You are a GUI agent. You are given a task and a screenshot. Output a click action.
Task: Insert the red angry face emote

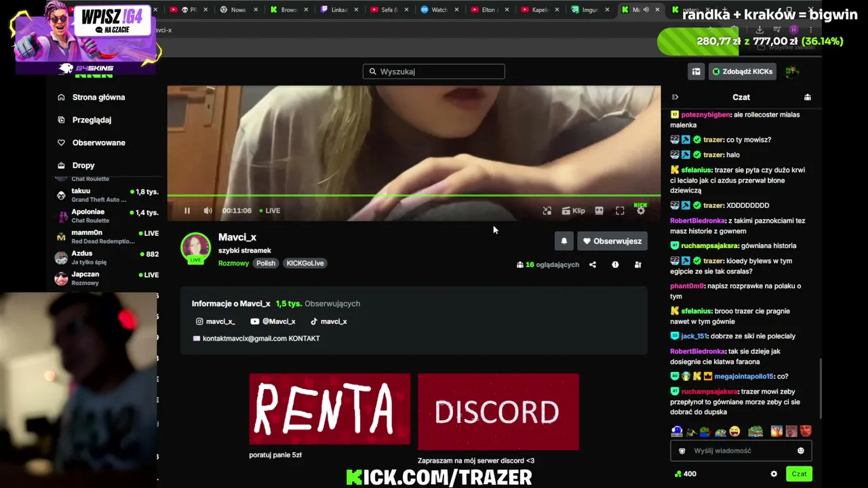(806, 431)
